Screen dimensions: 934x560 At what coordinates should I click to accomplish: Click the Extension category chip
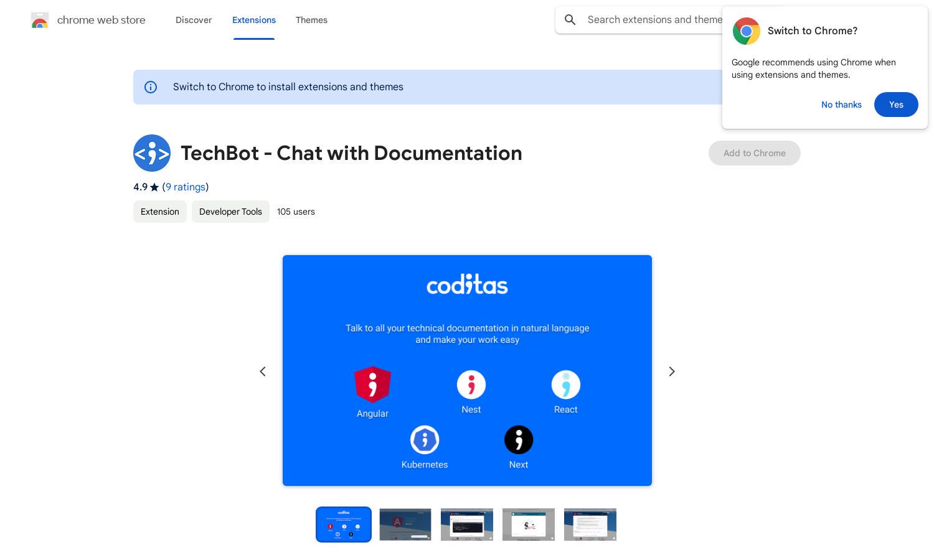tap(160, 212)
